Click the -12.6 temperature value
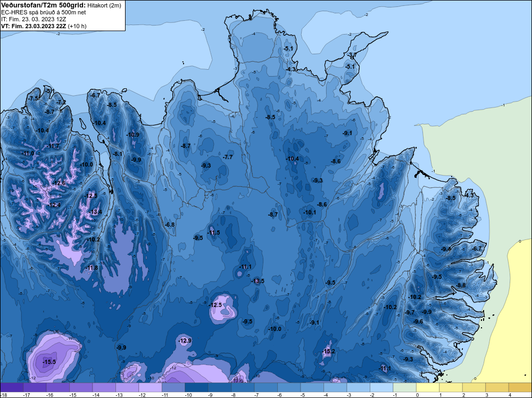The image size is (532, 398). [x=59, y=183]
